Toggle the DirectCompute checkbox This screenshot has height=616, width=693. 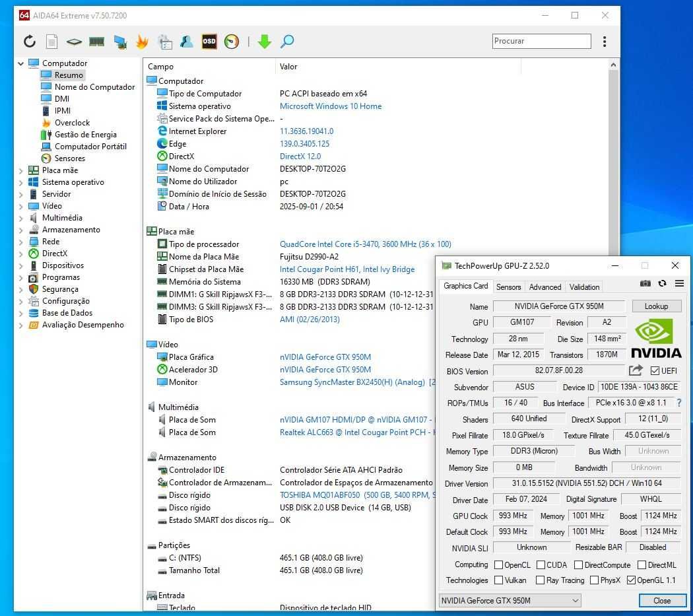(578, 565)
